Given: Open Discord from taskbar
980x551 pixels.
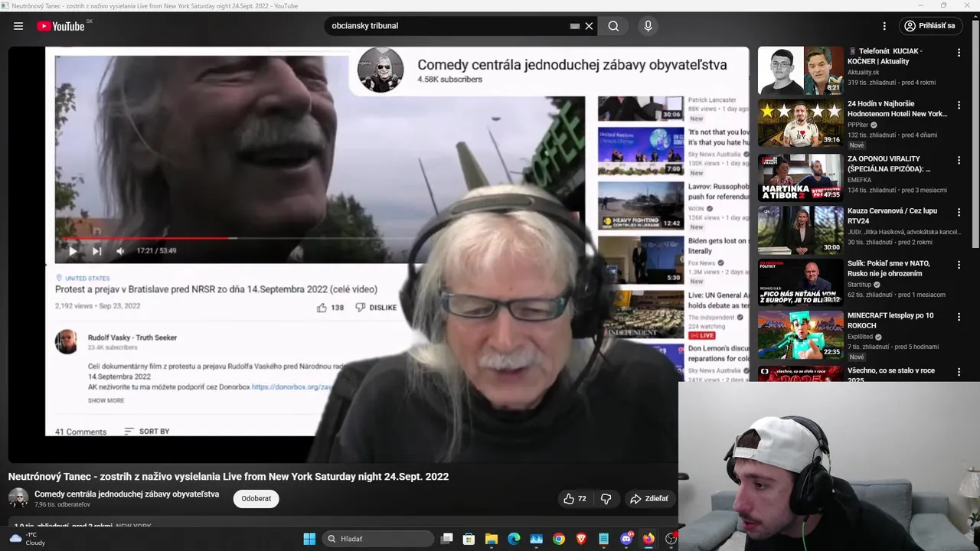Looking at the screenshot, I should [626, 539].
